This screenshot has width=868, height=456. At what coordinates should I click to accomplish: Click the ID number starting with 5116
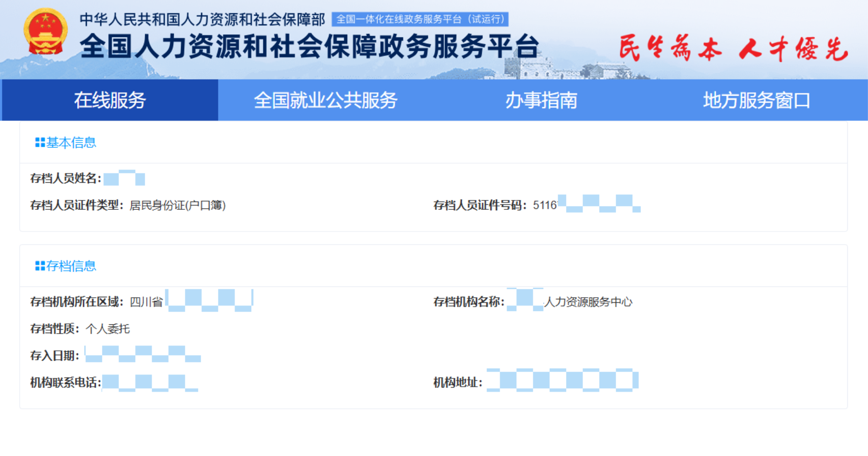pyautogui.click(x=586, y=204)
